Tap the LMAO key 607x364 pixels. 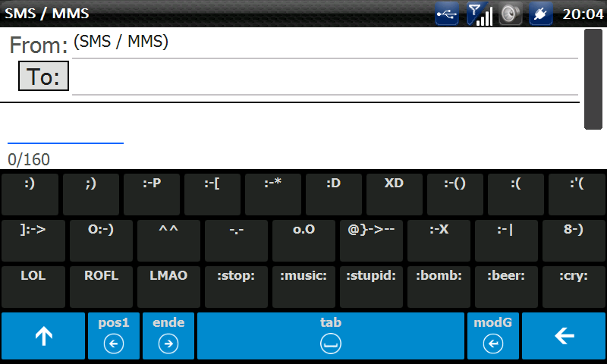168,287
